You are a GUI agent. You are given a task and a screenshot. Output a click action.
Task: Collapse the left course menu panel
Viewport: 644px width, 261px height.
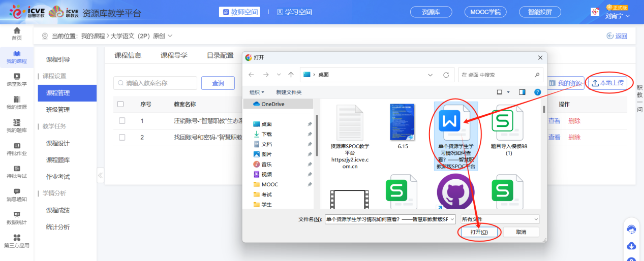(101, 176)
